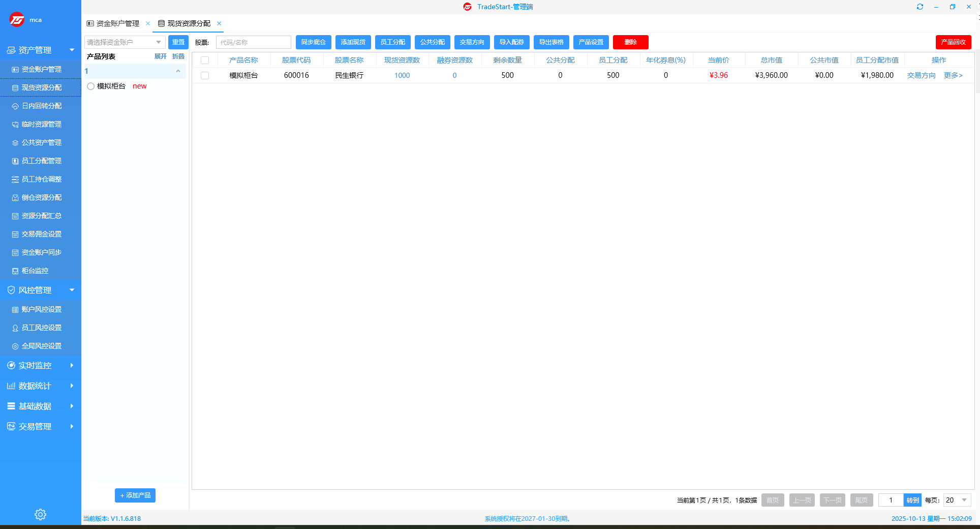This screenshot has width=980, height=529.
Task: Expand the 数据统计 menu
Action: [x=40, y=386]
